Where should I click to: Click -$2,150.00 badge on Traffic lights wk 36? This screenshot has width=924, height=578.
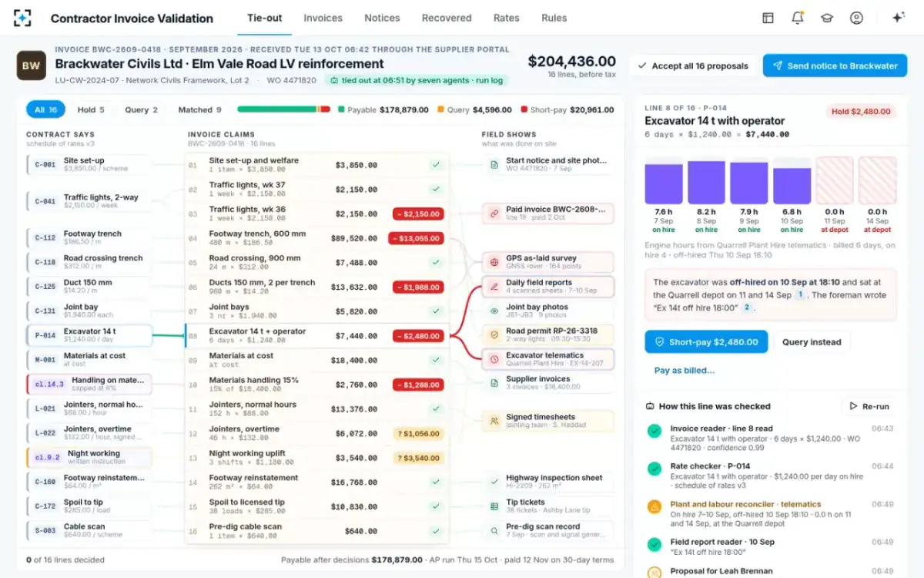coord(418,213)
